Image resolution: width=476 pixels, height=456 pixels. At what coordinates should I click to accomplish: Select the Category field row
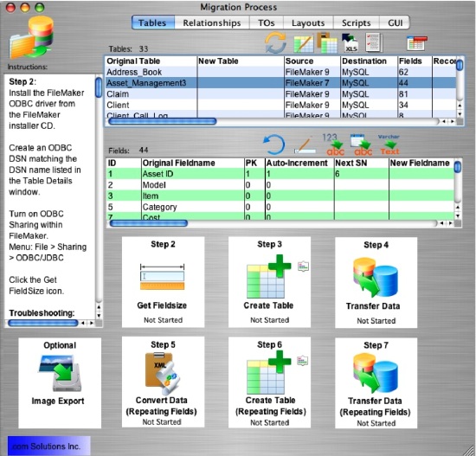280,207
